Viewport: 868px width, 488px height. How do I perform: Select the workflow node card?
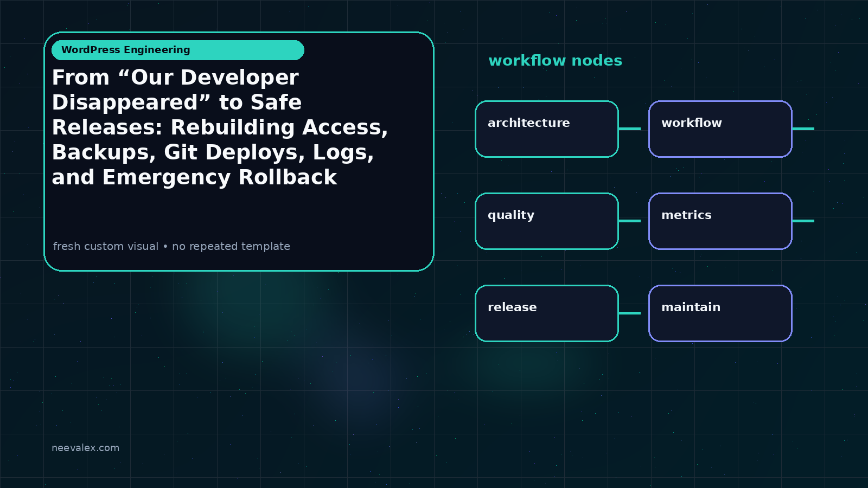point(720,129)
